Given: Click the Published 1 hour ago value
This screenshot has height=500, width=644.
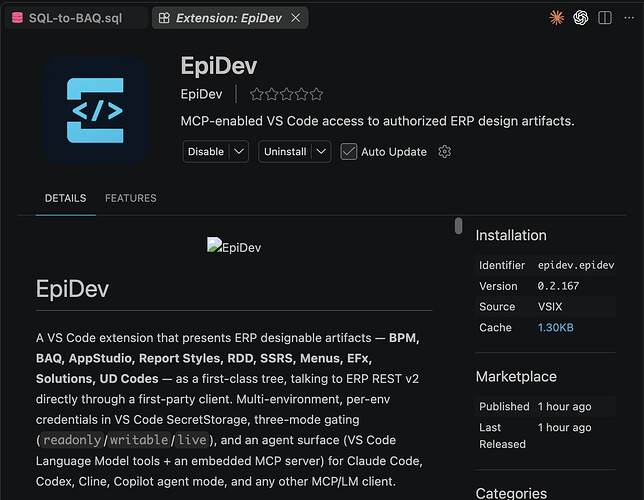Looking at the screenshot, I should tap(564, 406).
